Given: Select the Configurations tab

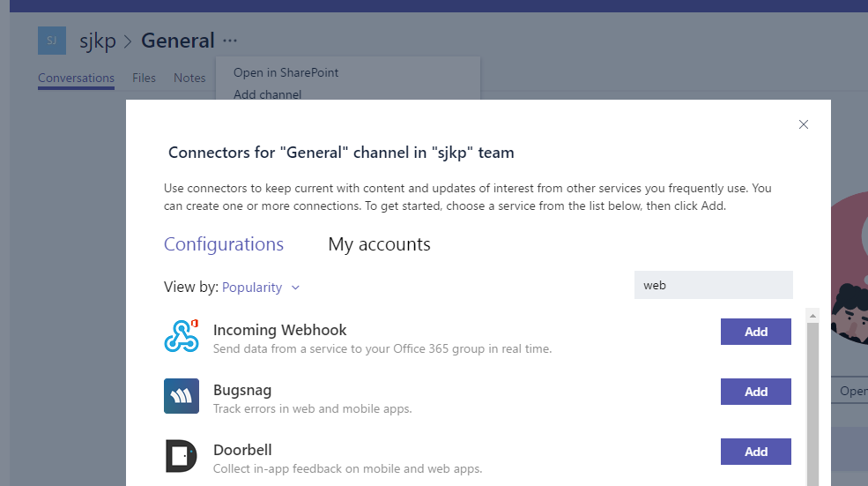Looking at the screenshot, I should click(x=224, y=244).
